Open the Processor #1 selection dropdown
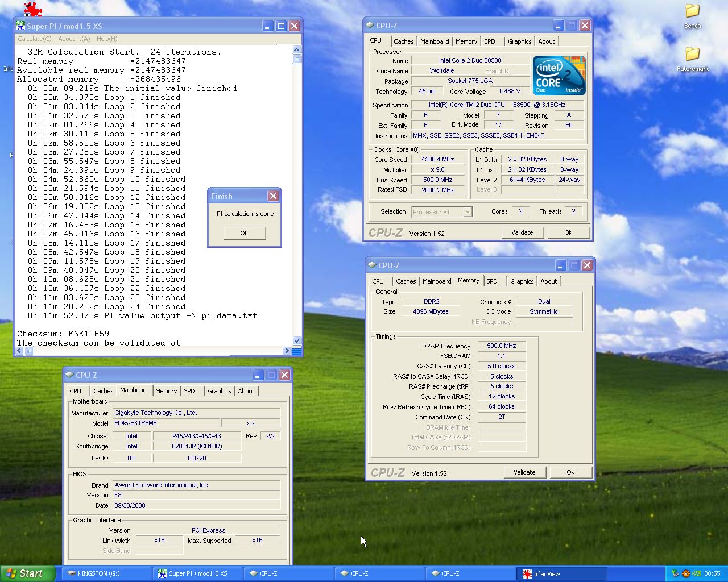The width and height of the screenshot is (728, 582). click(468, 212)
